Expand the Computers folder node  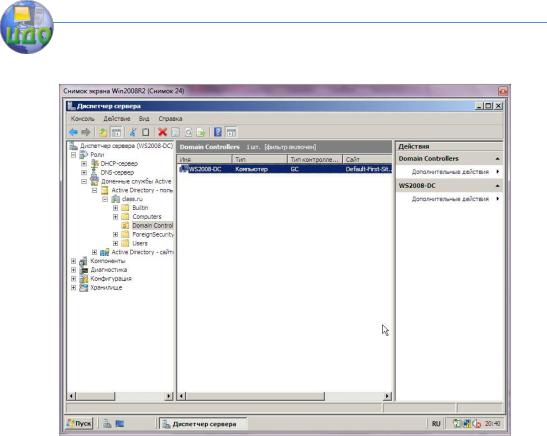coord(115,217)
